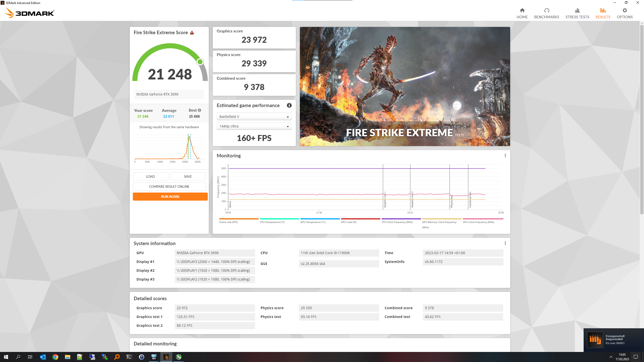The image size is (644, 362).
Task: Toggle the CPU Clock Frequency legend series
Action: click(x=397, y=222)
